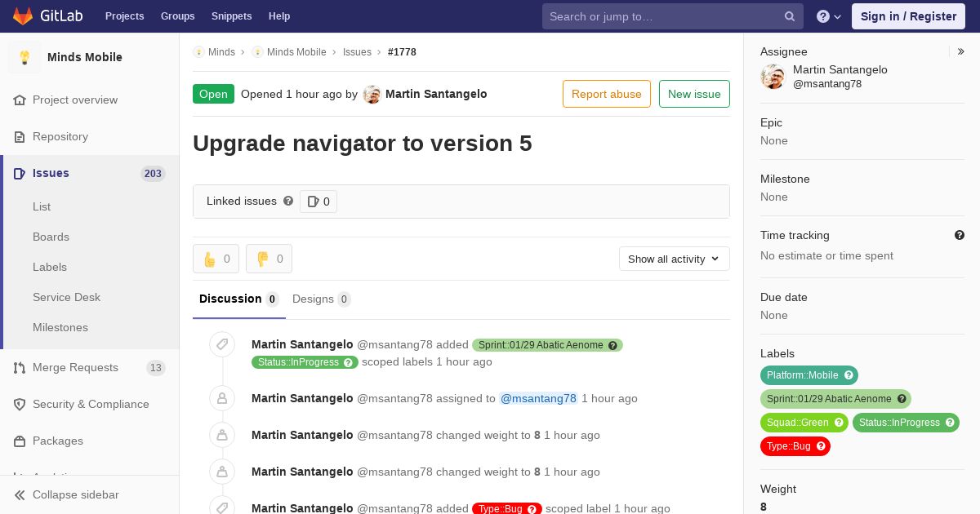Click the label tag icon in first activity
Viewport: 980px width, 514px height.
coord(221,344)
